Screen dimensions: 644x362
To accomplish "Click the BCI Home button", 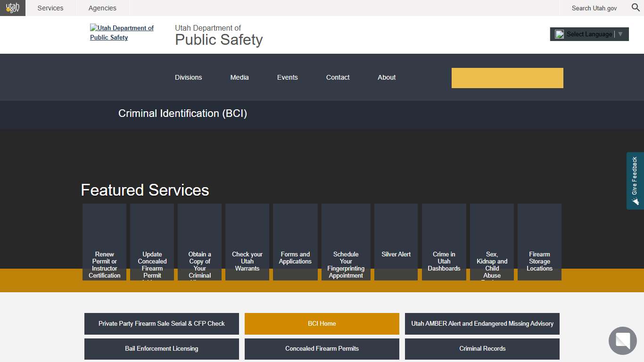I will 321,324.
